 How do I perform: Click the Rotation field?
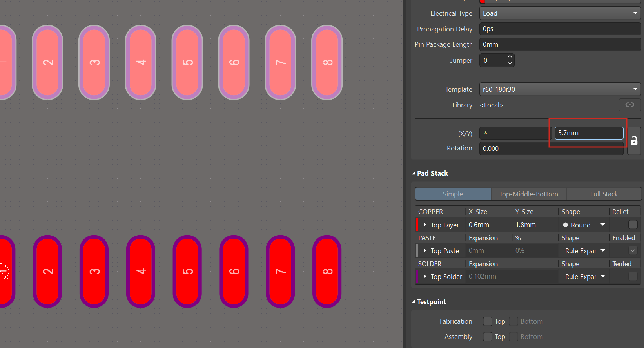(551, 149)
